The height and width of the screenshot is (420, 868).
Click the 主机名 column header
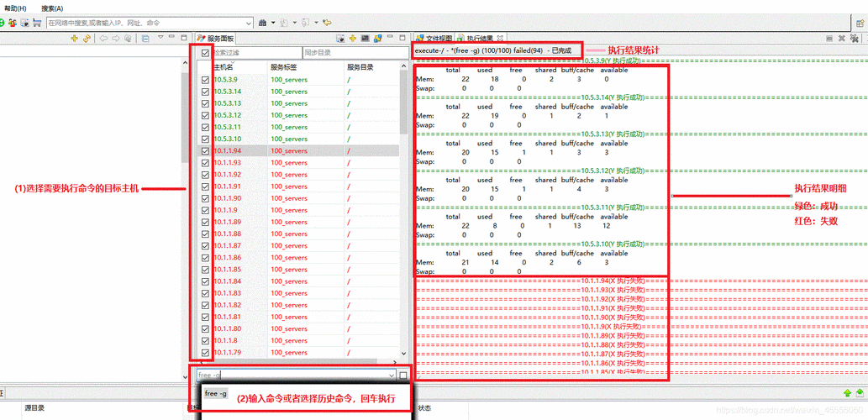(x=224, y=66)
